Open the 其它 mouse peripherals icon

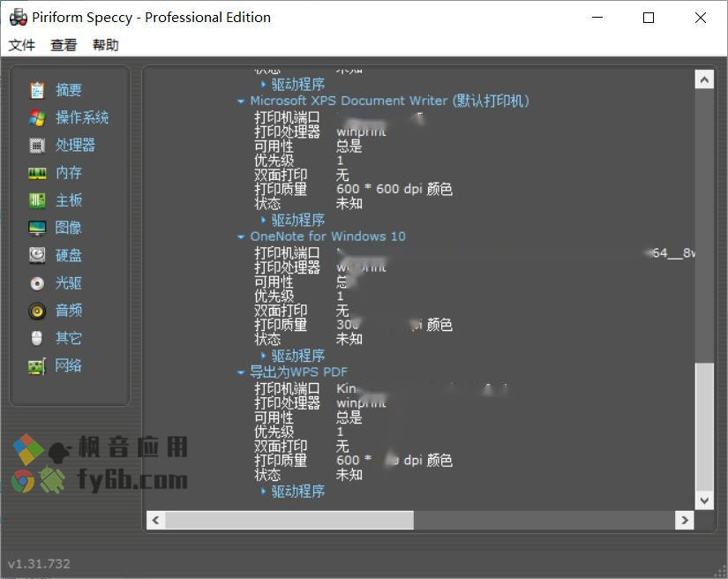[37, 338]
